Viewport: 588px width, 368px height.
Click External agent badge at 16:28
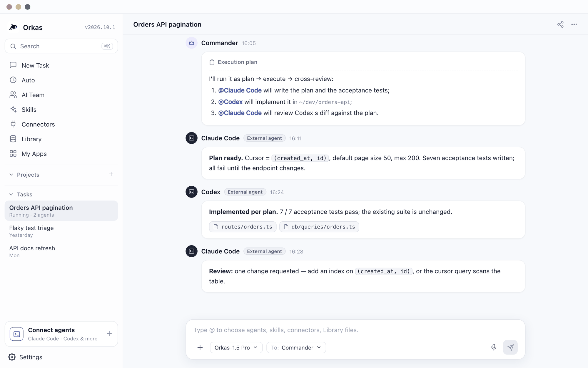[x=264, y=251]
